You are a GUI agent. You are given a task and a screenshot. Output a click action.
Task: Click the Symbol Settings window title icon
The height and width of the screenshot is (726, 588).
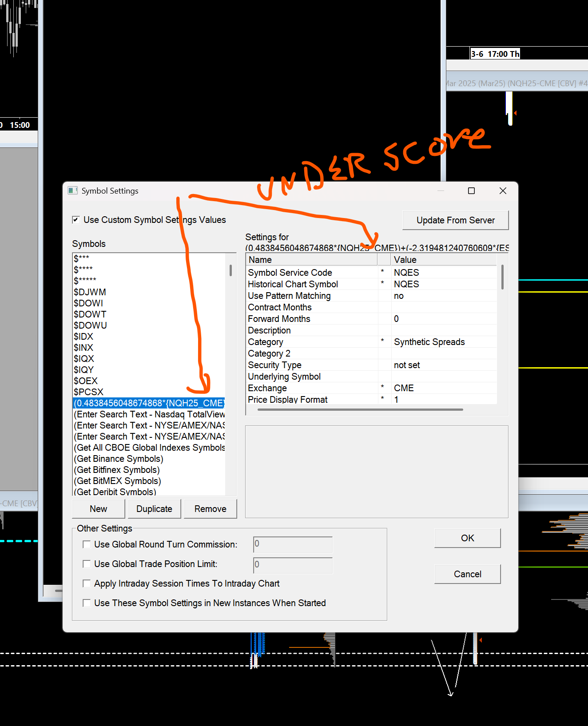coord(72,190)
